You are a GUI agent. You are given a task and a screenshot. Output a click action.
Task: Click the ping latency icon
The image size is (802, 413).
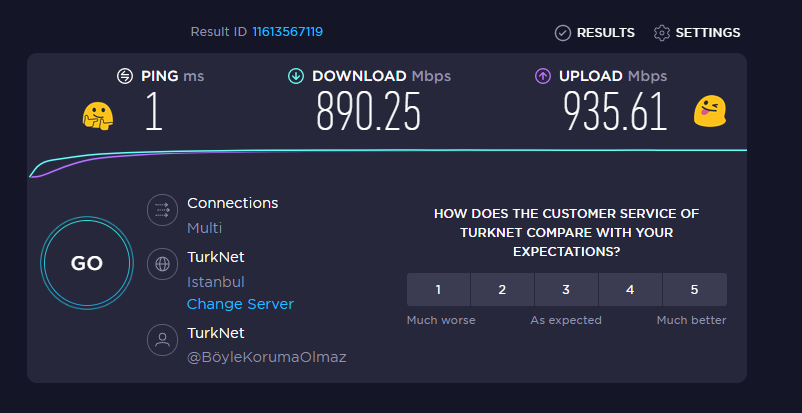(x=125, y=76)
